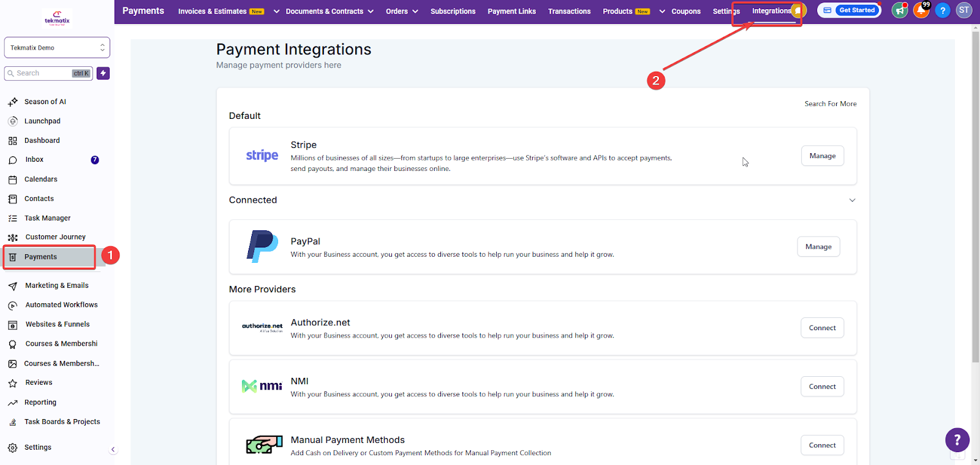Open the ST user avatar
Image resolution: width=980 pixels, height=465 pixels.
[964, 10]
